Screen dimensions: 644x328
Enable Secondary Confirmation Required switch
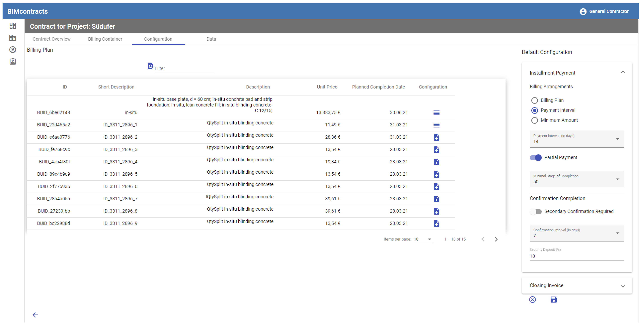pyautogui.click(x=535, y=212)
